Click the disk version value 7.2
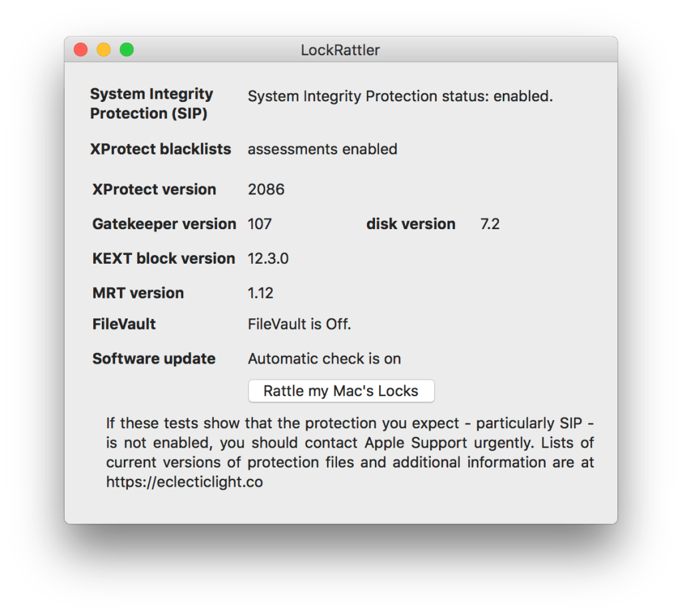 tap(490, 224)
